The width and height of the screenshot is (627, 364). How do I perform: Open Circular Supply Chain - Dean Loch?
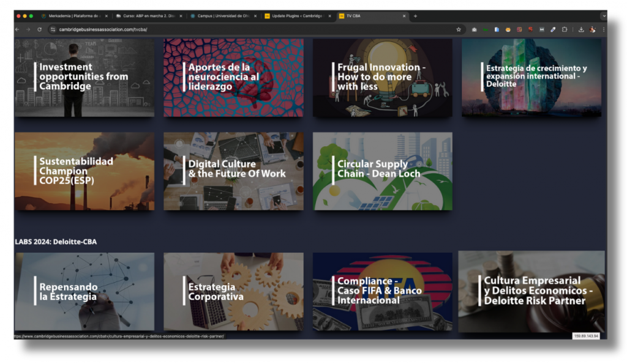pyautogui.click(x=383, y=171)
